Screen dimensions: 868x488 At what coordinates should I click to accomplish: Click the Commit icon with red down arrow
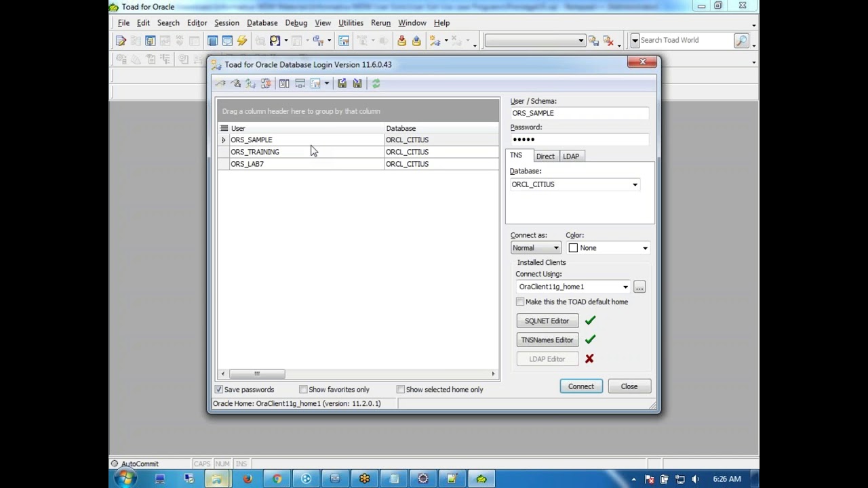(x=402, y=41)
